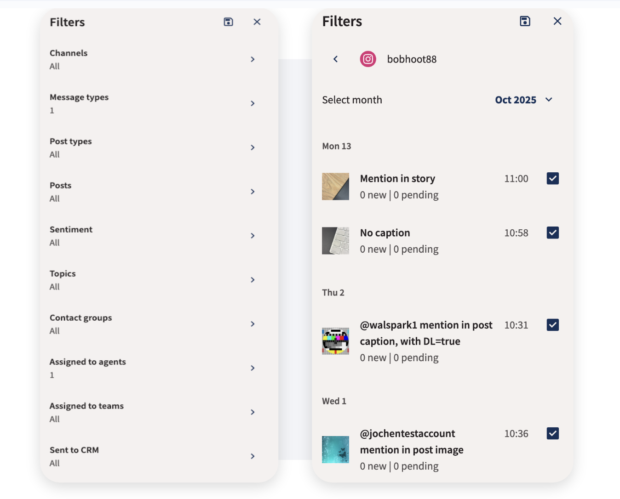Click the bobhoot88 account name
This screenshot has width=620, height=499.
click(412, 59)
